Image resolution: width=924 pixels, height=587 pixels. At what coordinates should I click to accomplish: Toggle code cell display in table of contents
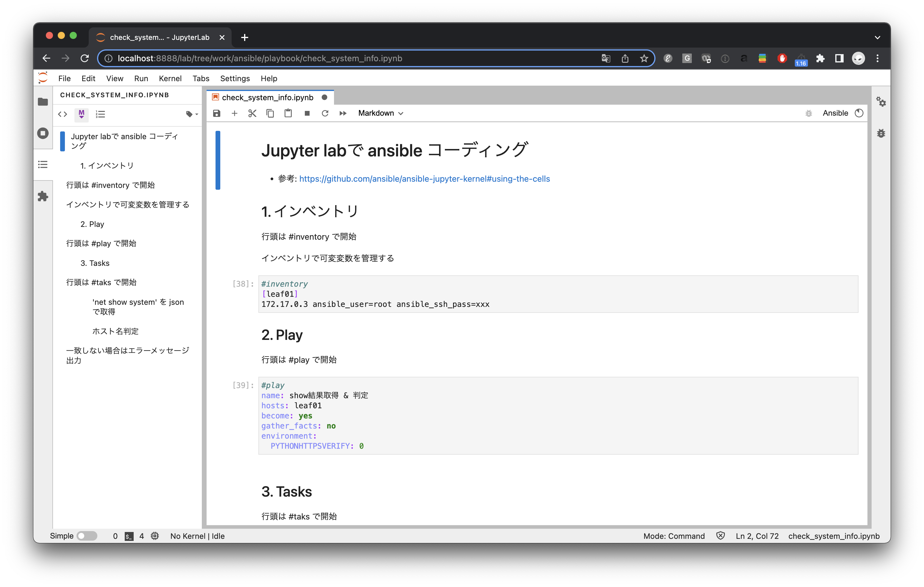point(63,114)
